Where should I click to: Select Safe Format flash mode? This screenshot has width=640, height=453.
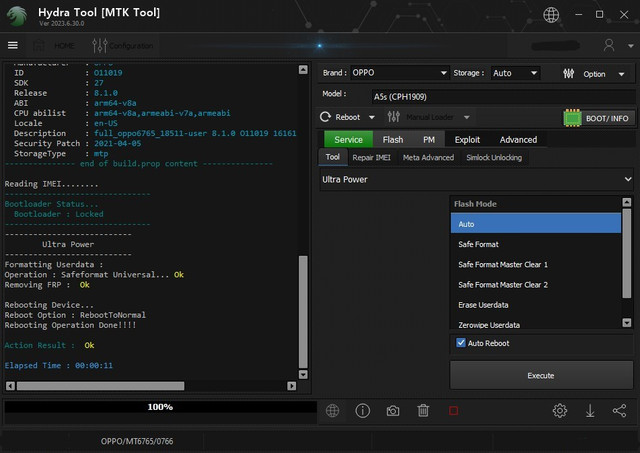point(536,244)
